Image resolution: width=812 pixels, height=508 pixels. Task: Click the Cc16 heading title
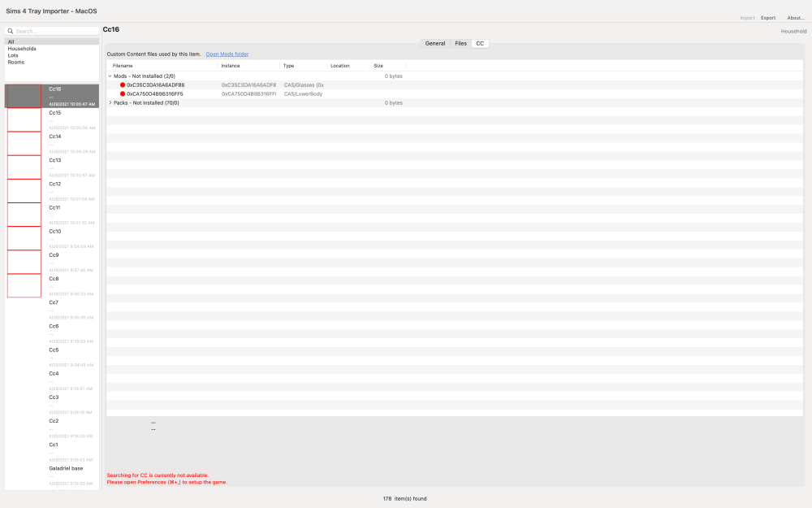[x=110, y=29]
